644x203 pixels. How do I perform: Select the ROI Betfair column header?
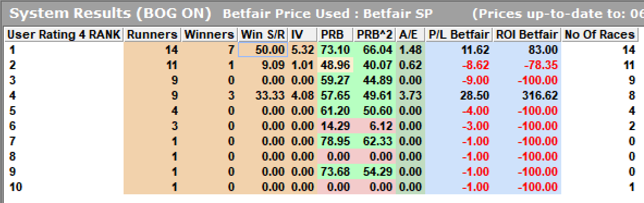click(x=526, y=35)
